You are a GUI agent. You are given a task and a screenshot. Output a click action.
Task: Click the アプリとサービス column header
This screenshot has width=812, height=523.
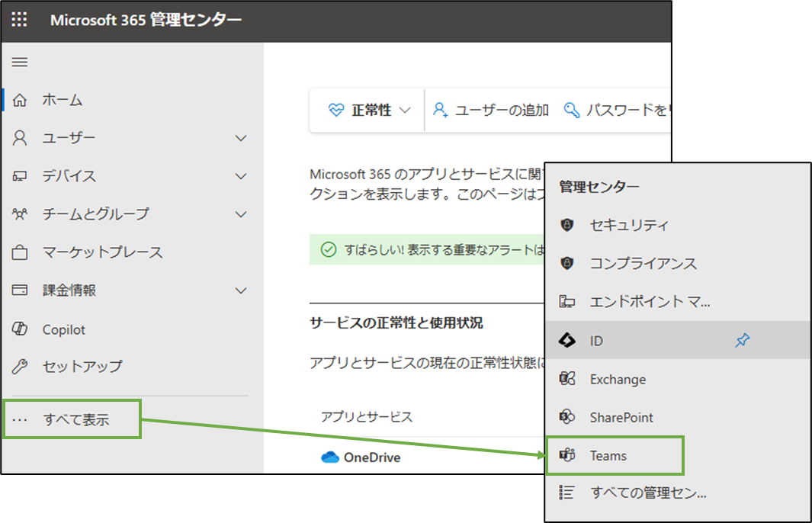tap(367, 417)
